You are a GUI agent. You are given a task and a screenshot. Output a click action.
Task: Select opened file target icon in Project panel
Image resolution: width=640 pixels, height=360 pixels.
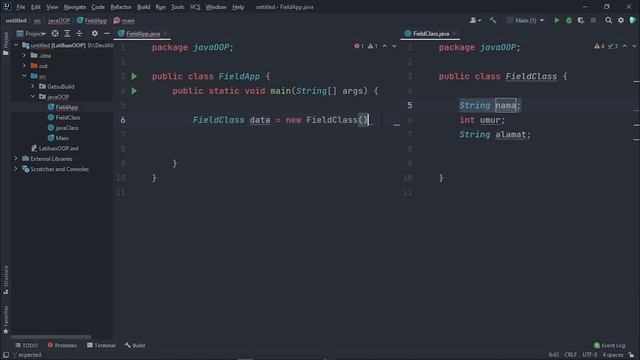(x=55, y=33)
